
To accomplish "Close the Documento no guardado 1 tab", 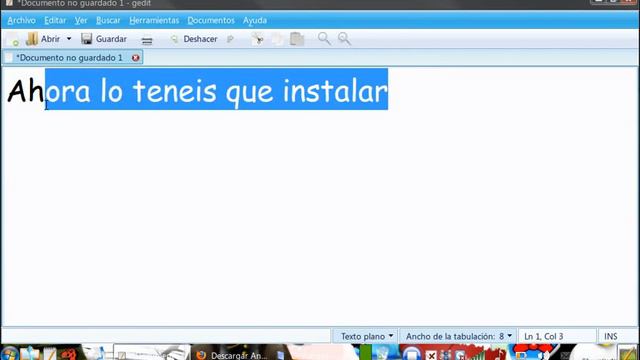I will (x=136, y=58).
